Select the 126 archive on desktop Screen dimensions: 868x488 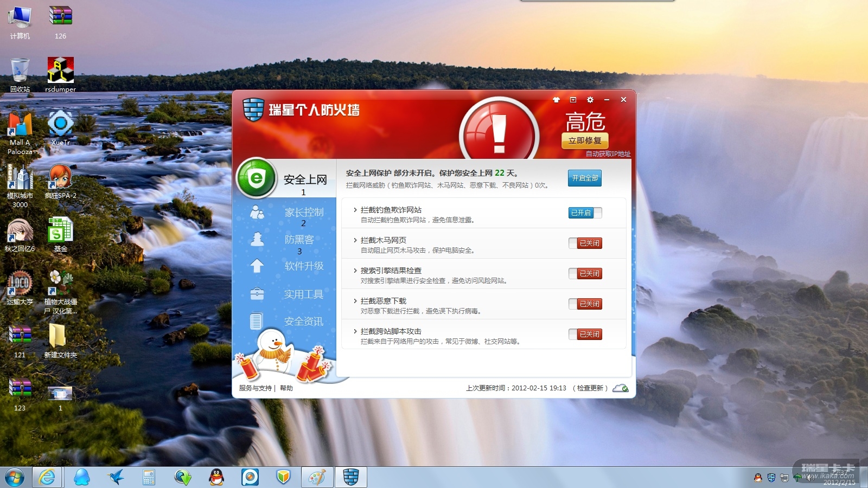[60, 23]
